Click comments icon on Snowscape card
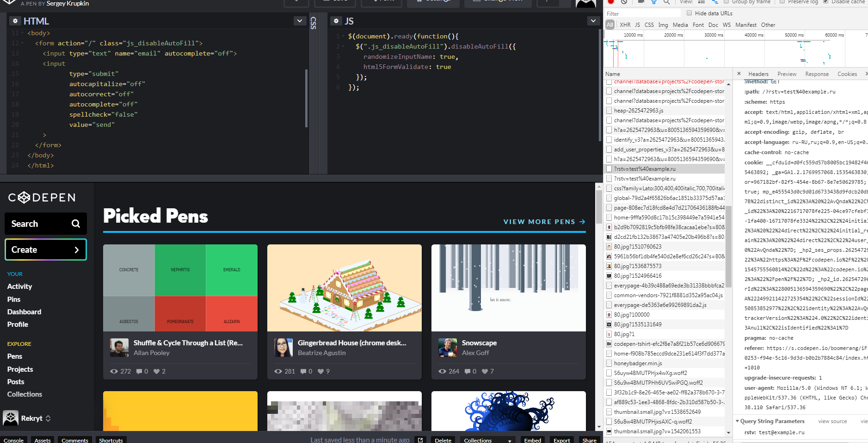Viewport: 868px width, 443px height. (468, 371)
